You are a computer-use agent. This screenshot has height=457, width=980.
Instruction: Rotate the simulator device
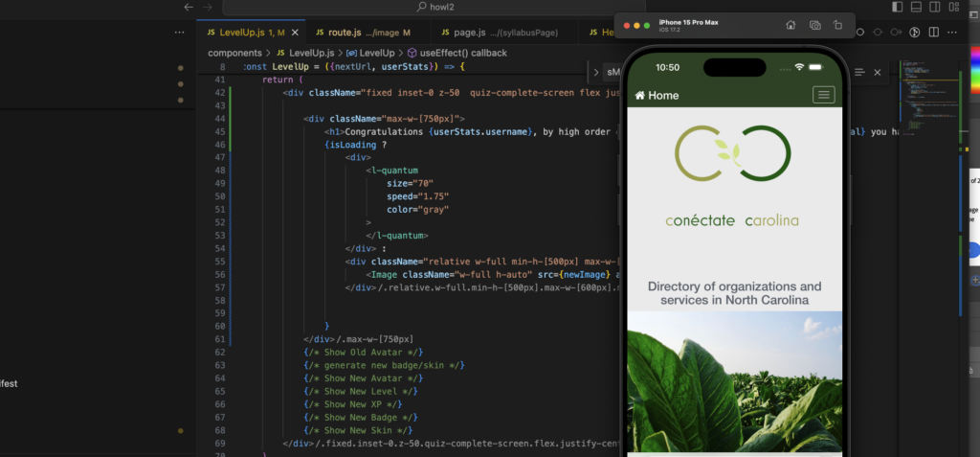[838, 25]
